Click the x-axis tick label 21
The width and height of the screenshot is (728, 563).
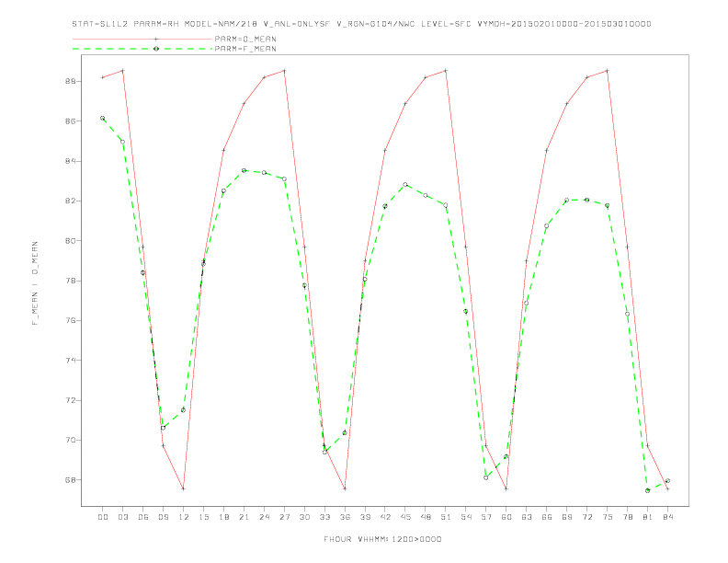tap(244, 517)
